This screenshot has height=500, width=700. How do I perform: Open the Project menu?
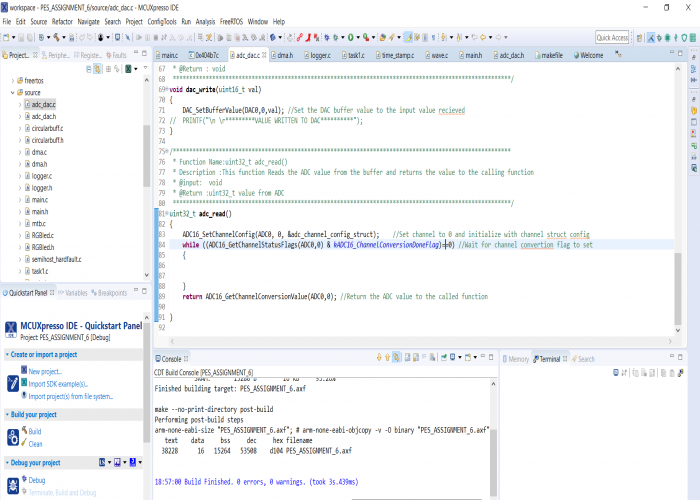pyautogui.click(x=134, y=21)
